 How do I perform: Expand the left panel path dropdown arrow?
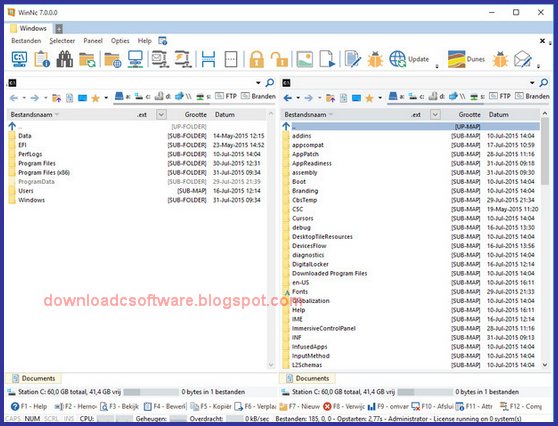click(258, 83)
